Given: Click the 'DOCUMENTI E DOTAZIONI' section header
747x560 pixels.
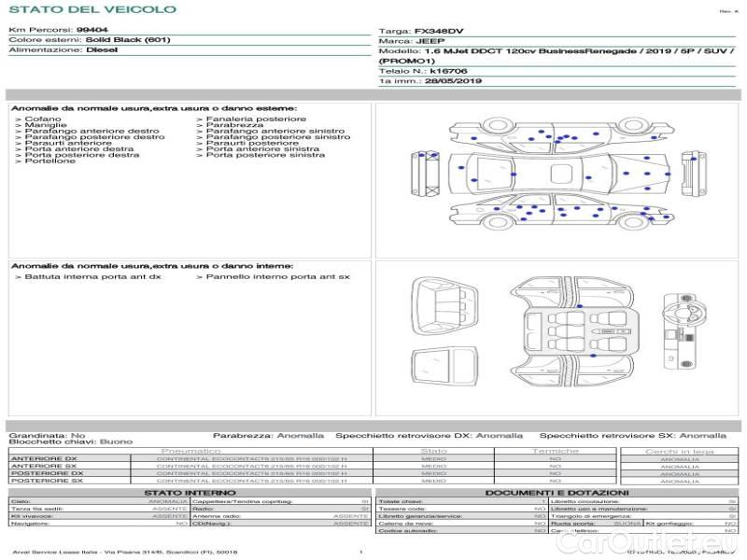Looking at the screenshot, I should [x=557, y=493].
